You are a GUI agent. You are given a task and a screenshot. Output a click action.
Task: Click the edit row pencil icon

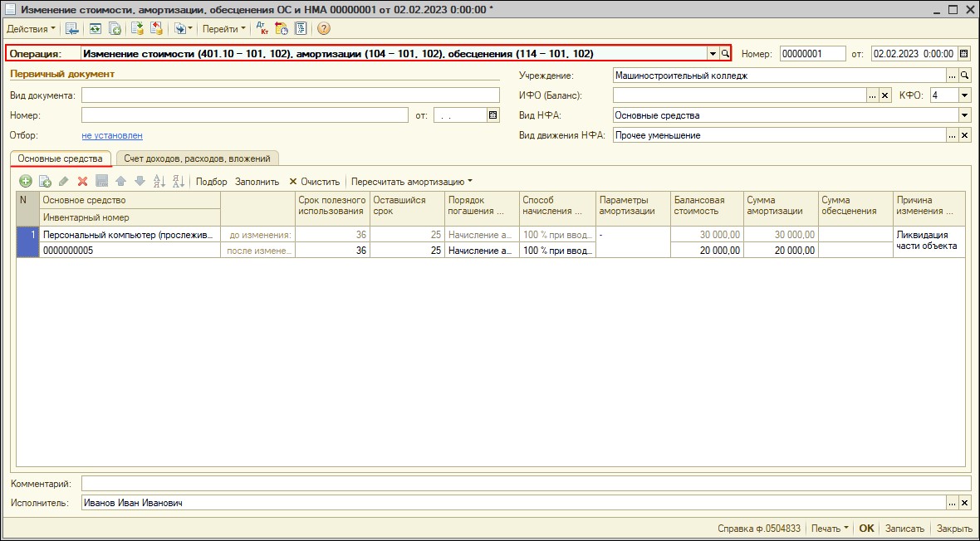tap(64, 182)
